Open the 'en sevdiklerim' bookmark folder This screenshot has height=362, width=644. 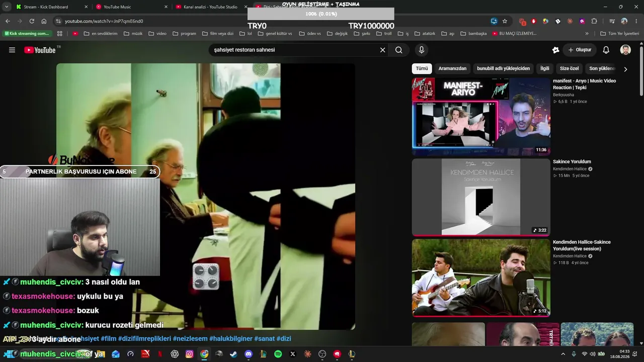click(101, 34)
